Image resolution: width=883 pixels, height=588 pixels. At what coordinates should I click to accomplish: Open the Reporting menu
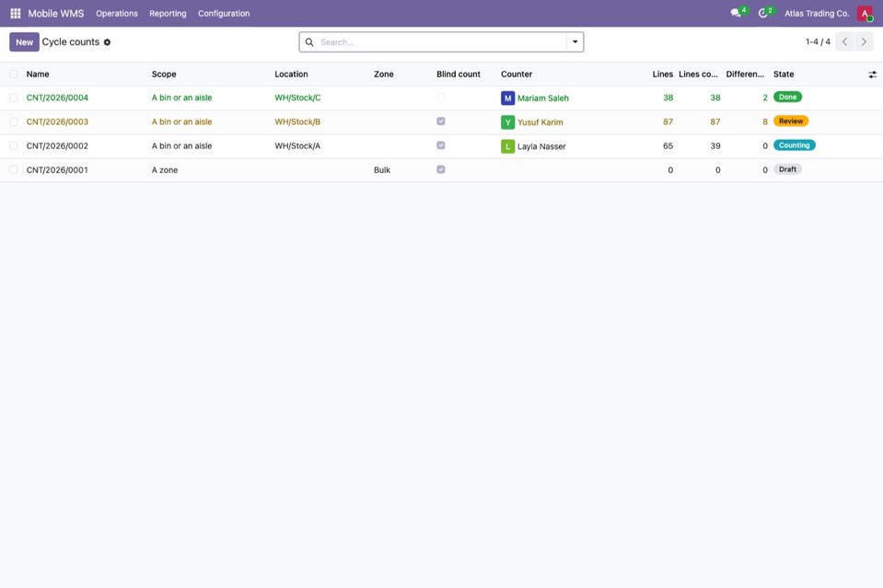point(168,13)
